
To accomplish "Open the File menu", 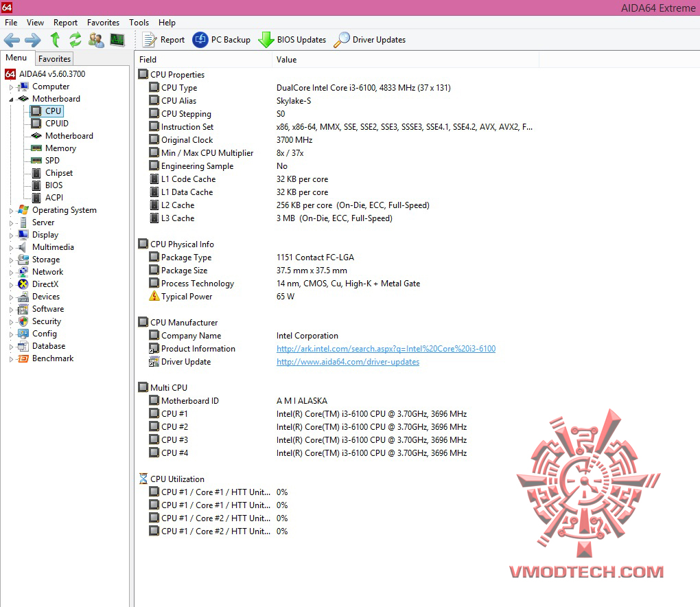I will tap(11, 23).
